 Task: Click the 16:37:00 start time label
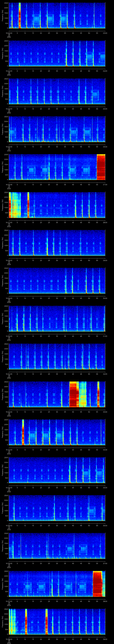pos(9,601)
